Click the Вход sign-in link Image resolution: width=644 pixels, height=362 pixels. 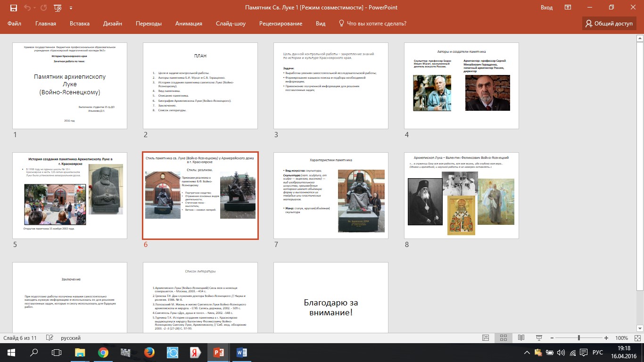tap(546, 8)
